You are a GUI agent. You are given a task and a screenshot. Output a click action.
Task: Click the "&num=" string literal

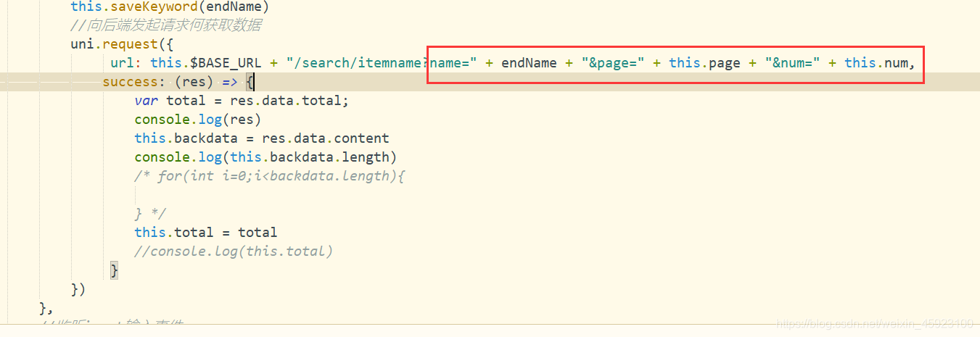click(792, 63)
